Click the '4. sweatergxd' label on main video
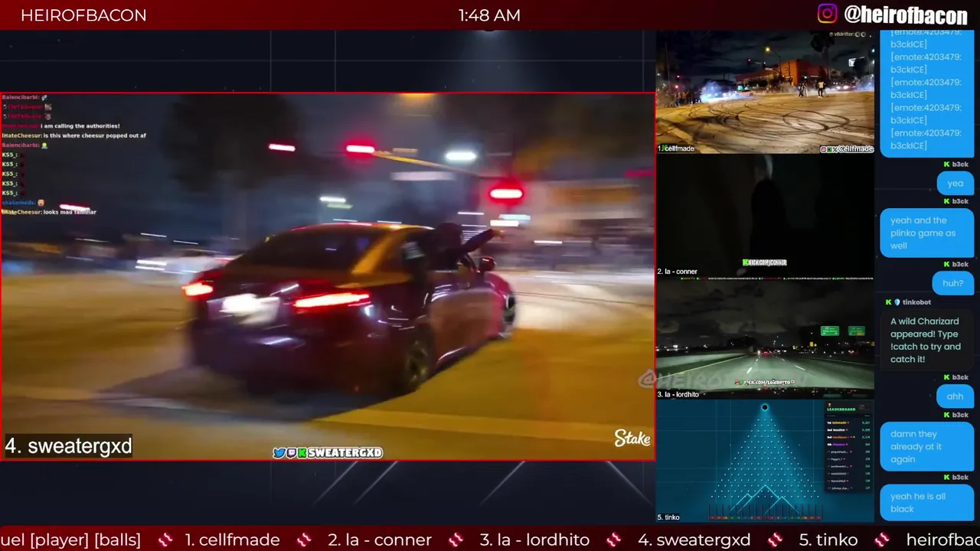Screen dimensions: 980x551 pos(68,446)
